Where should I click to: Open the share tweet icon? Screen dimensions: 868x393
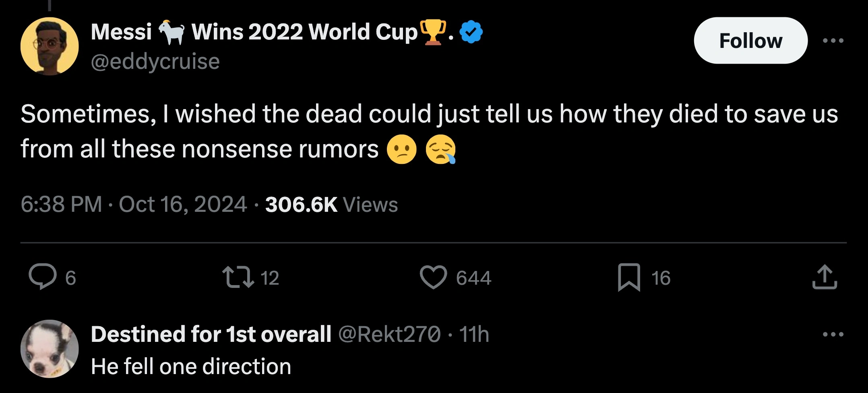click(x=824, y=277)
